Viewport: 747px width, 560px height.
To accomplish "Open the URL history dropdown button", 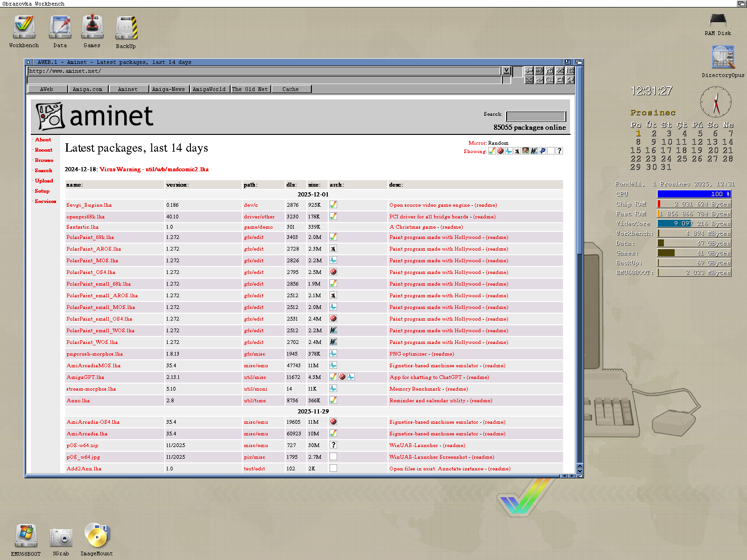I will pos(507,70).
